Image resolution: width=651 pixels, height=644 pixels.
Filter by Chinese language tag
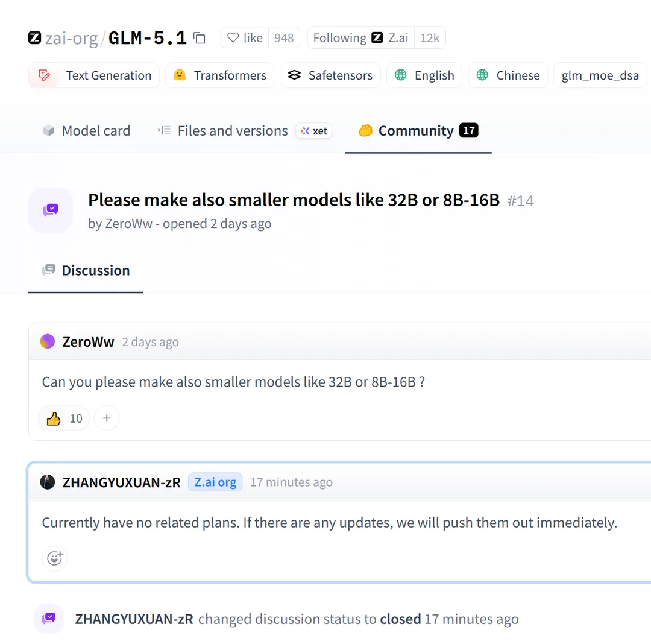[x=508, y=75]
